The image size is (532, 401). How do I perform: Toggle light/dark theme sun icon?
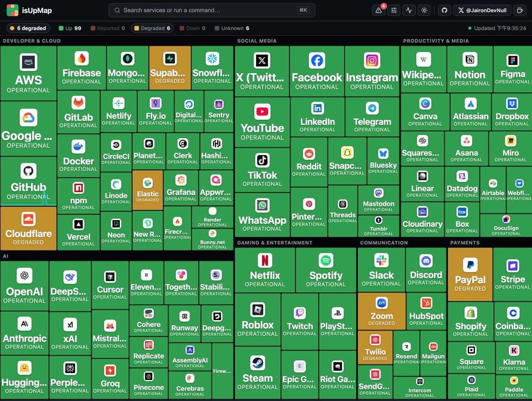424,10
